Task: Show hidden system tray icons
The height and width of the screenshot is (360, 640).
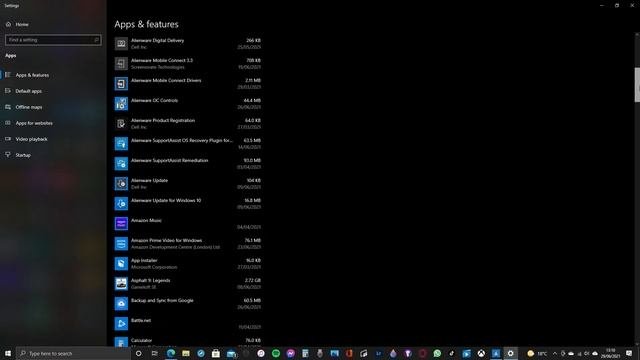Action: coord(555,353)
